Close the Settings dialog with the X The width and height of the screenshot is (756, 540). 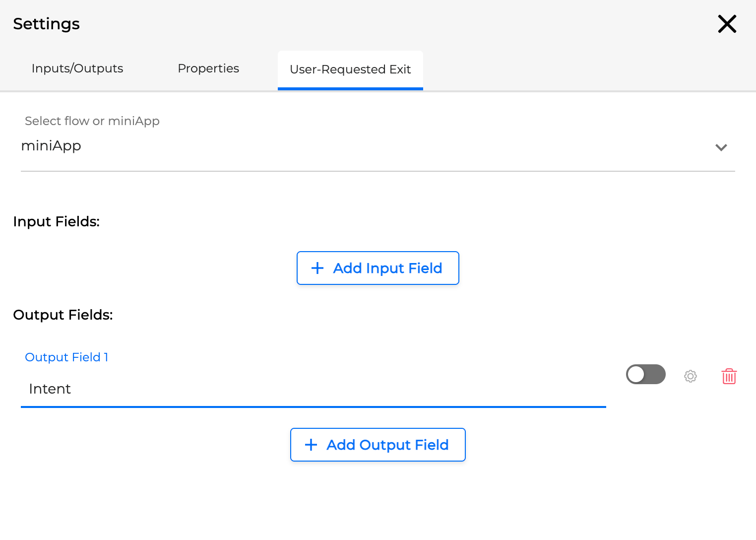click(x=727, y=24)
